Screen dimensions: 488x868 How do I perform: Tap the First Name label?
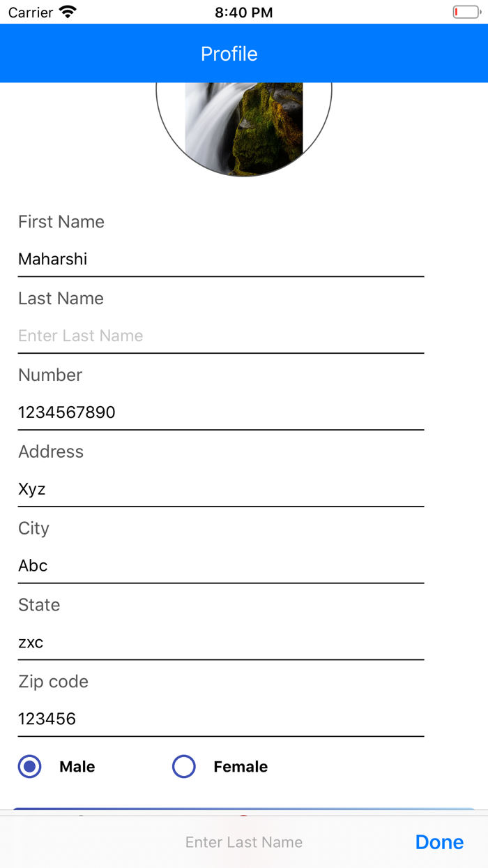click(x=61, y=222)
